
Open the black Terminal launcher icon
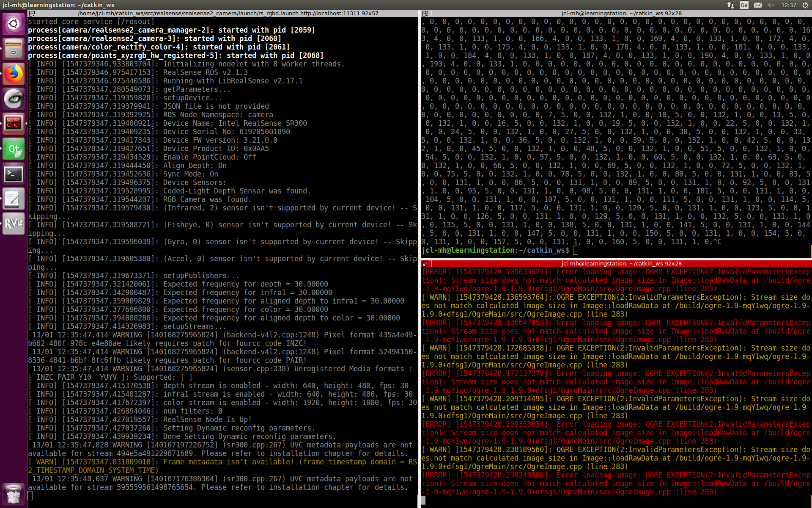pos(14,174)
